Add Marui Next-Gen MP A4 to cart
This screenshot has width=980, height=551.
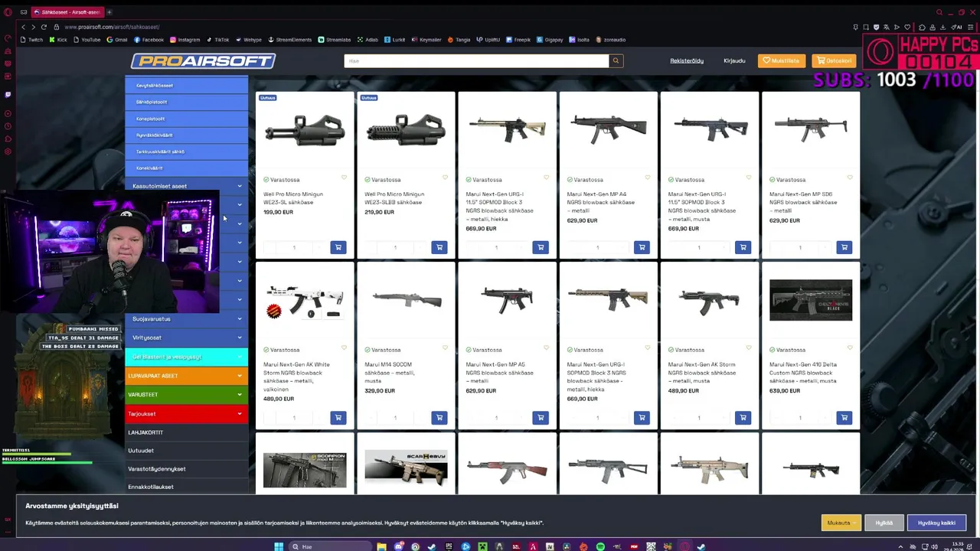click(x=642, y=247)
